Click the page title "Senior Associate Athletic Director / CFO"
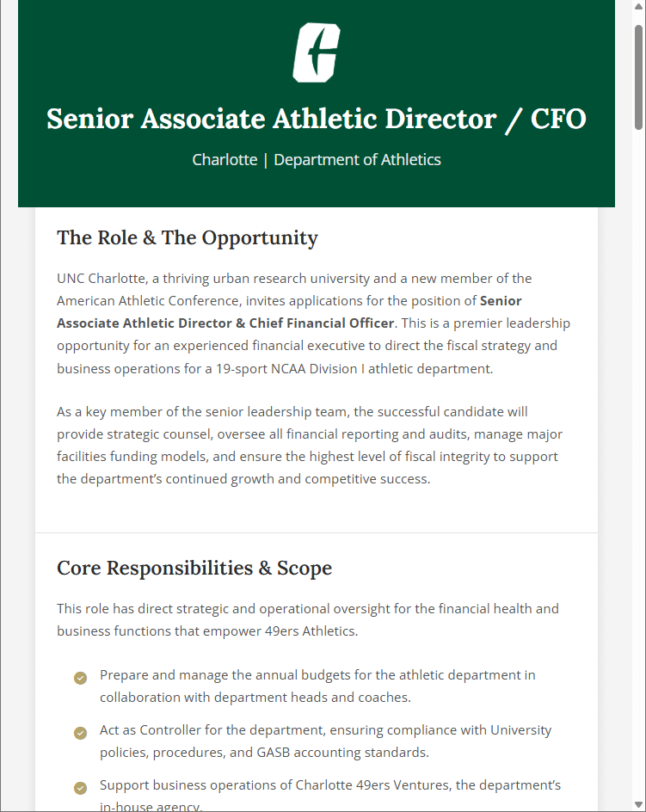This screenshot has width=646, height=812. click(317, 119)
